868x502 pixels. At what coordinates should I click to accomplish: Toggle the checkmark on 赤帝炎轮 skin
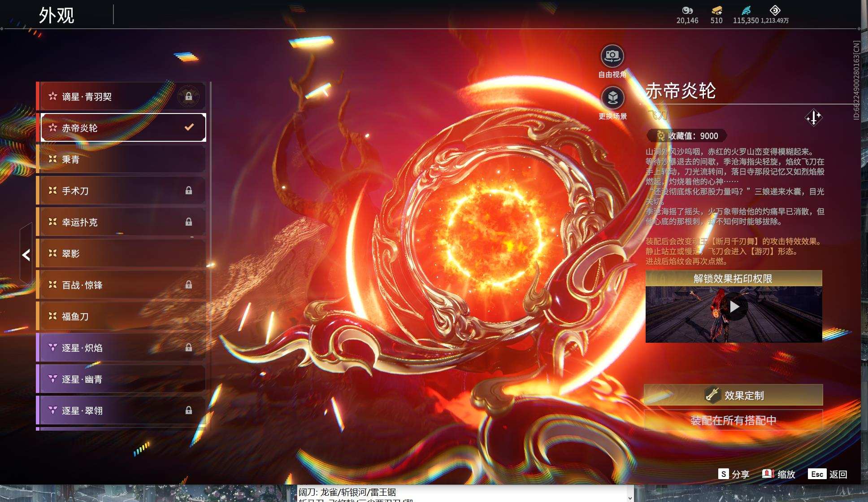189,127
